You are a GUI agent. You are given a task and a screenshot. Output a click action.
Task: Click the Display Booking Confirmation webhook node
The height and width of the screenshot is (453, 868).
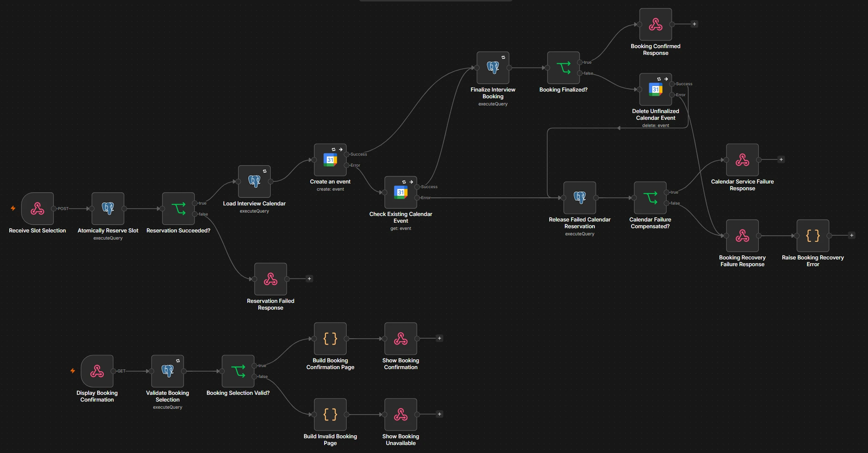point(97,371)
